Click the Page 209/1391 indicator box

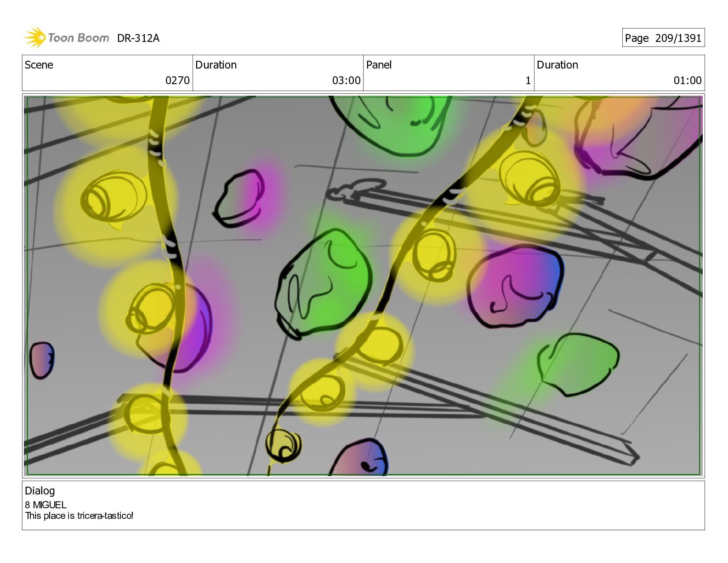tap(663, 38)
